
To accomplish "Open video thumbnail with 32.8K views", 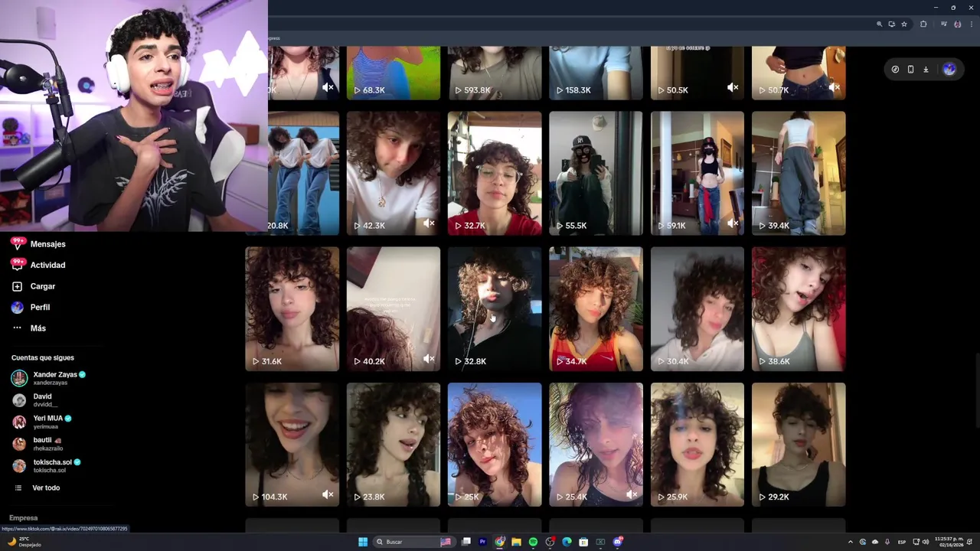I will 495,308.
